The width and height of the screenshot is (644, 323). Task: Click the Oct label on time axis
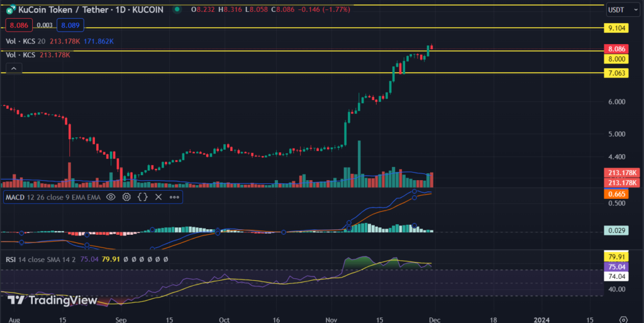(x=224, y=320)
